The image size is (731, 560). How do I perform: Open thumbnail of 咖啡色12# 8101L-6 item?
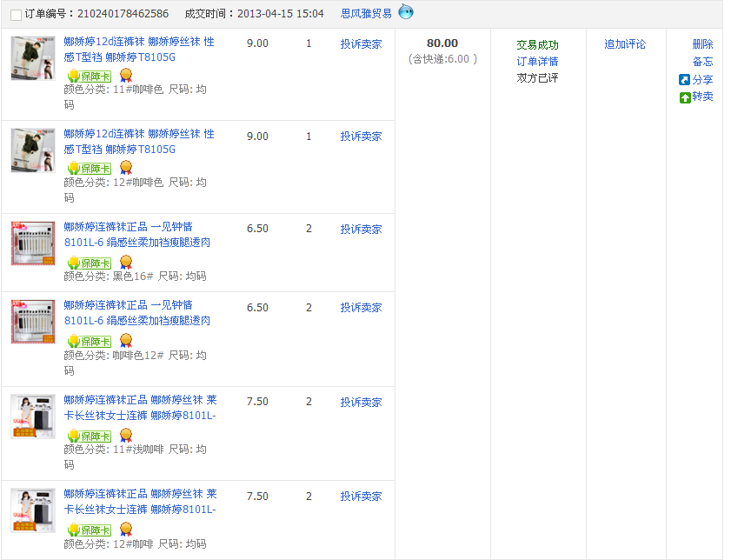pos(33,322)
